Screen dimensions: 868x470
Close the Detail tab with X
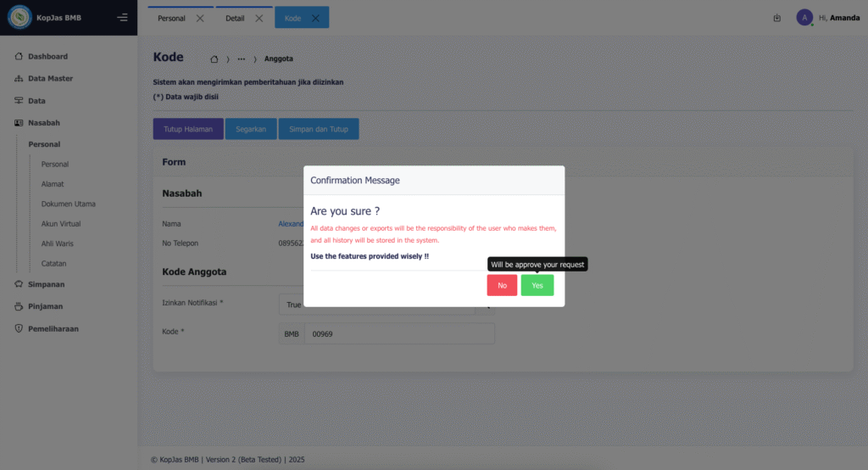click(259, 18)
